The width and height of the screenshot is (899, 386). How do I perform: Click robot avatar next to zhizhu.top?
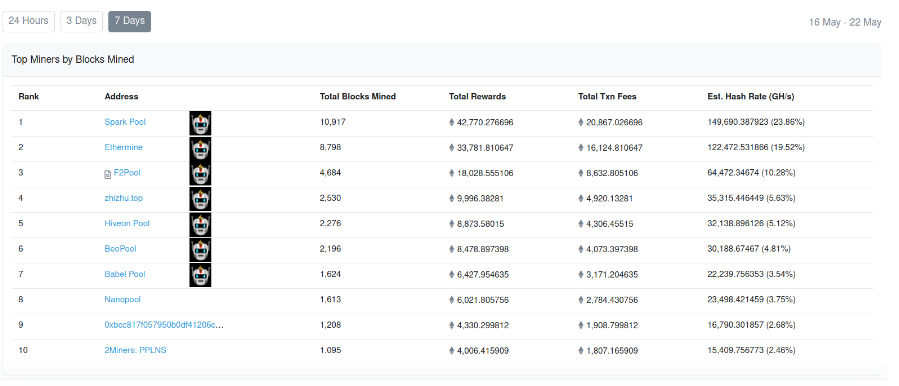[200, 199]
